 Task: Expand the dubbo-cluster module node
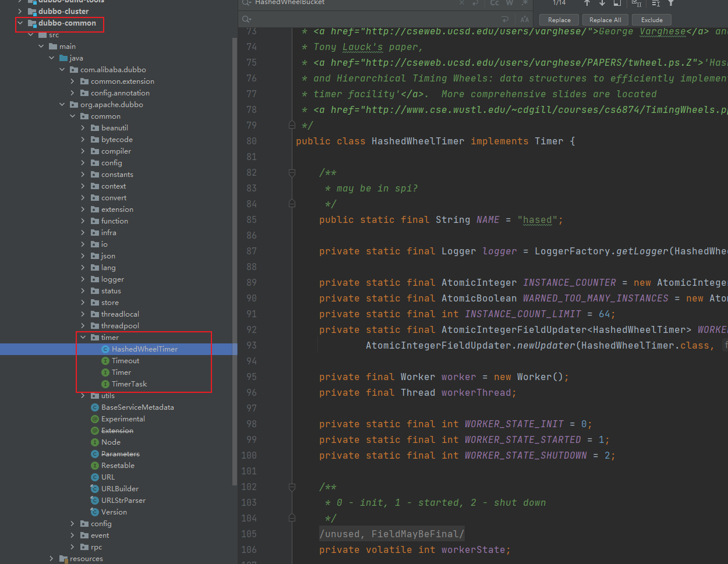pyautogui.click(x=20, y=12)
